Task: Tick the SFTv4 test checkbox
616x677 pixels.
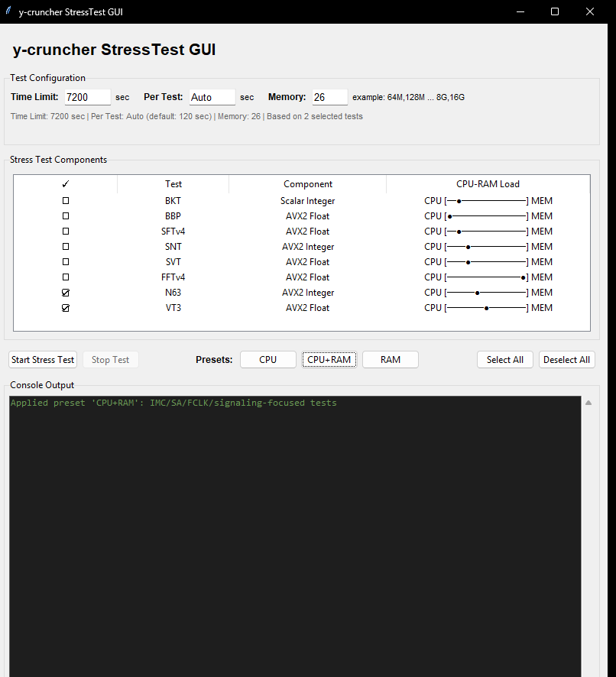Action: pos(66,232)
